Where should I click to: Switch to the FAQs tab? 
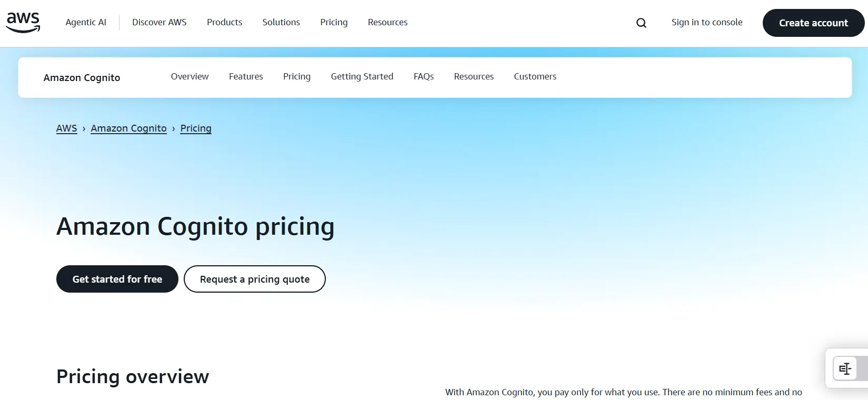(424, 76)
